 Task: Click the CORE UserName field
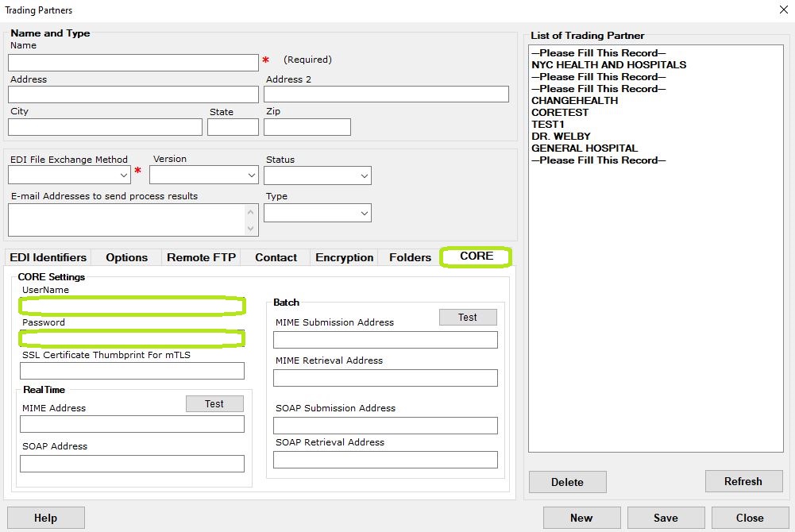133,306
